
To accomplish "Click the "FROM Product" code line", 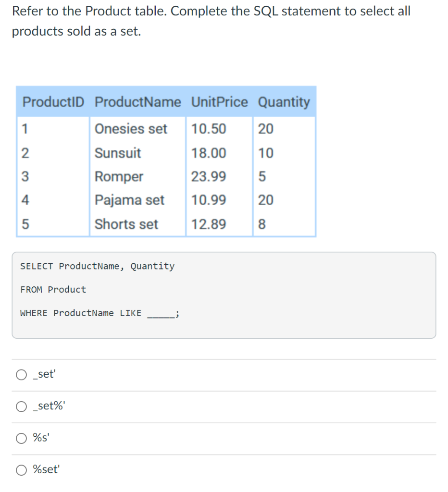I will pos(53,290).
